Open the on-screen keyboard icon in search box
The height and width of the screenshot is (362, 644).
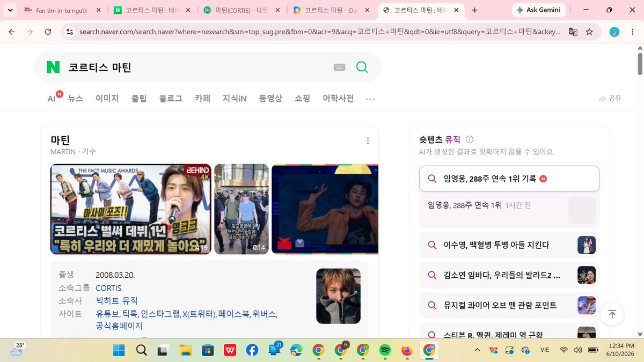click(339, 67)
